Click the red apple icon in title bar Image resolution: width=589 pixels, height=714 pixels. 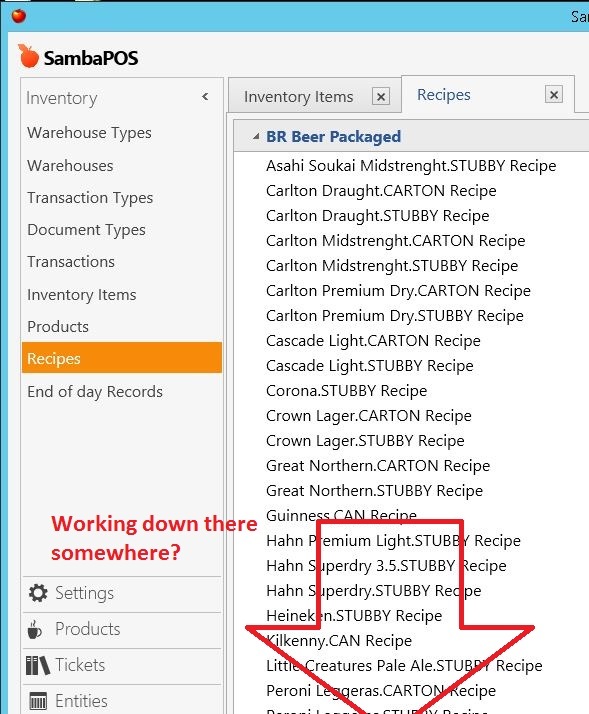click(x=19, y=16)
